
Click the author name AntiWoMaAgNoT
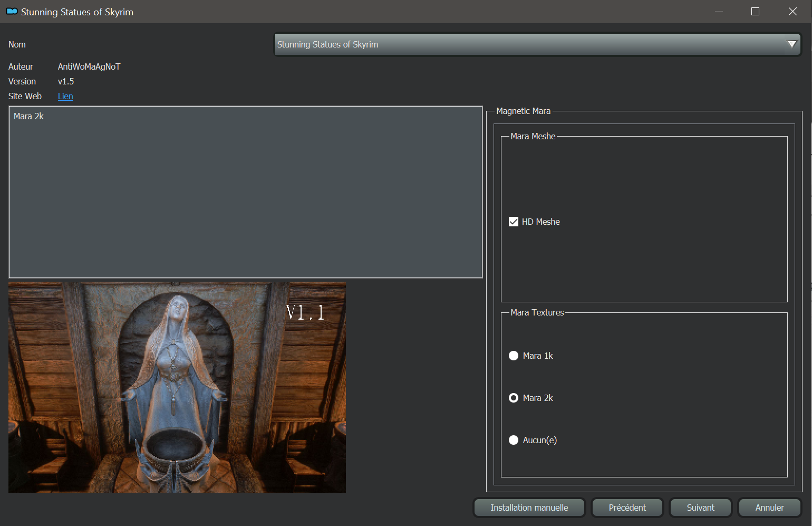[x=89, y=66]
